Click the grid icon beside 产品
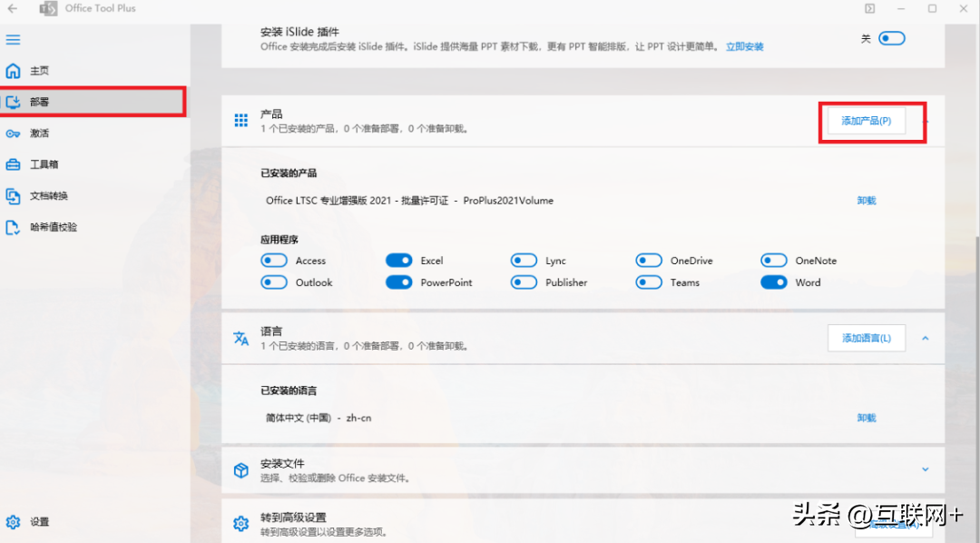 [241, 121]
